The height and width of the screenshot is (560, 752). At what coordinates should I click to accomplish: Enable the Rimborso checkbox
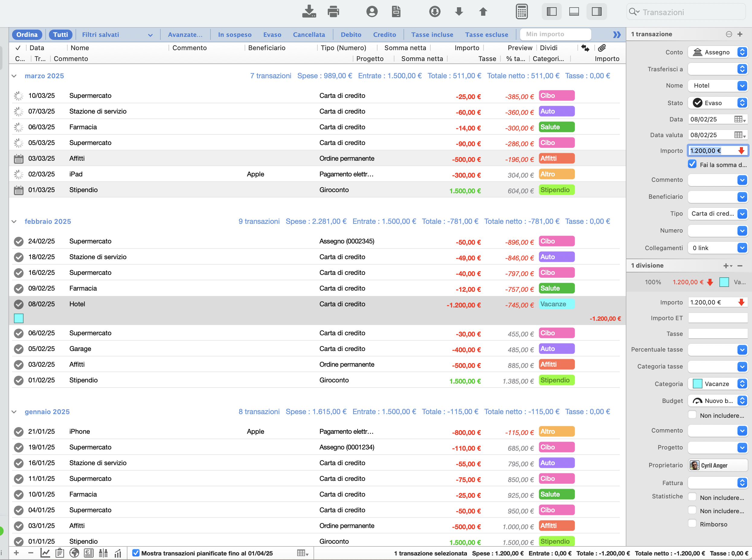click(x=693, y=524)
